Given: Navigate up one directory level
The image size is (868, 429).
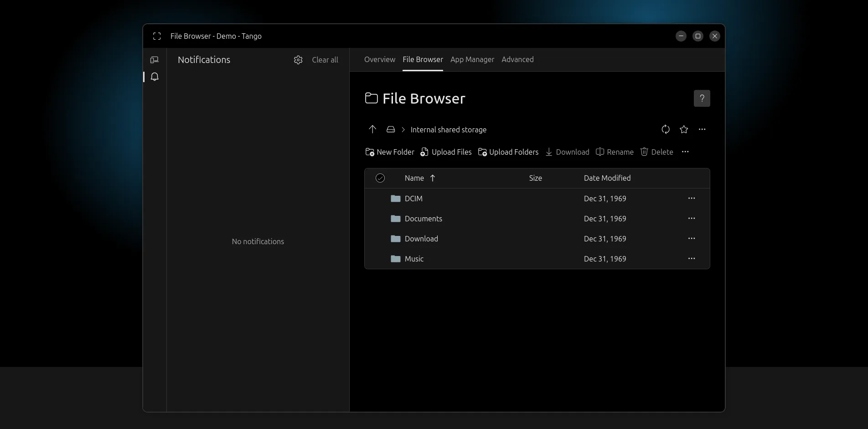Looking at the screenshot, I should (372, 129).
